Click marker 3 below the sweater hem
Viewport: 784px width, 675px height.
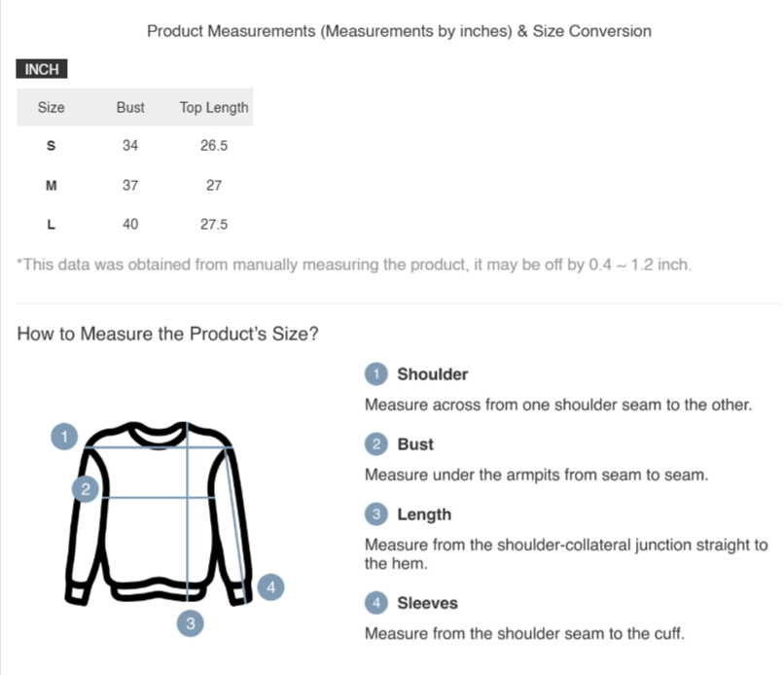(x=191, y=622)
